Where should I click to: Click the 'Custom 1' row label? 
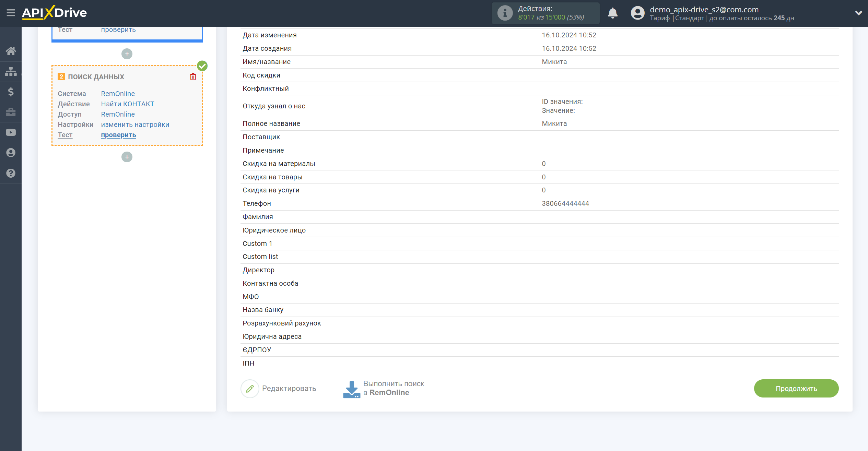257,244
